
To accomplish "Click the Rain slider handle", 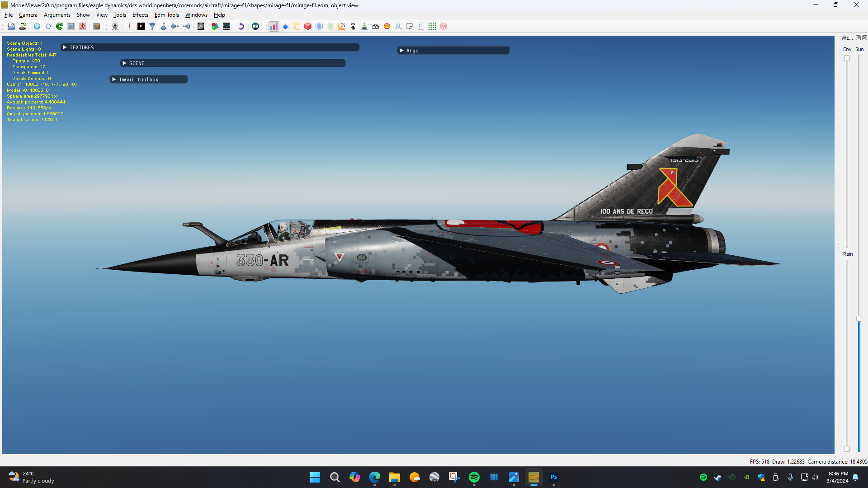I will pos(847,449).
